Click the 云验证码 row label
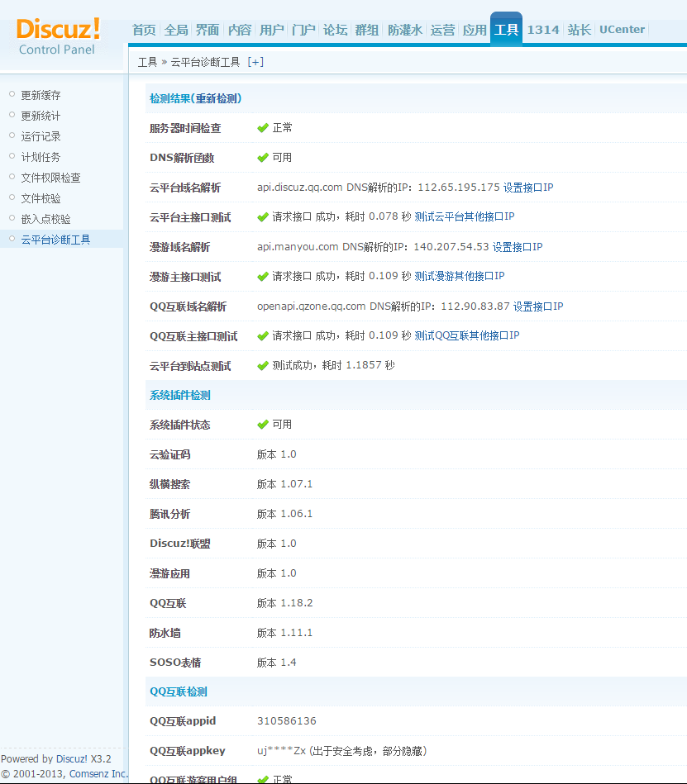Screen dimensions: 687x784 [x=170, y=454]
